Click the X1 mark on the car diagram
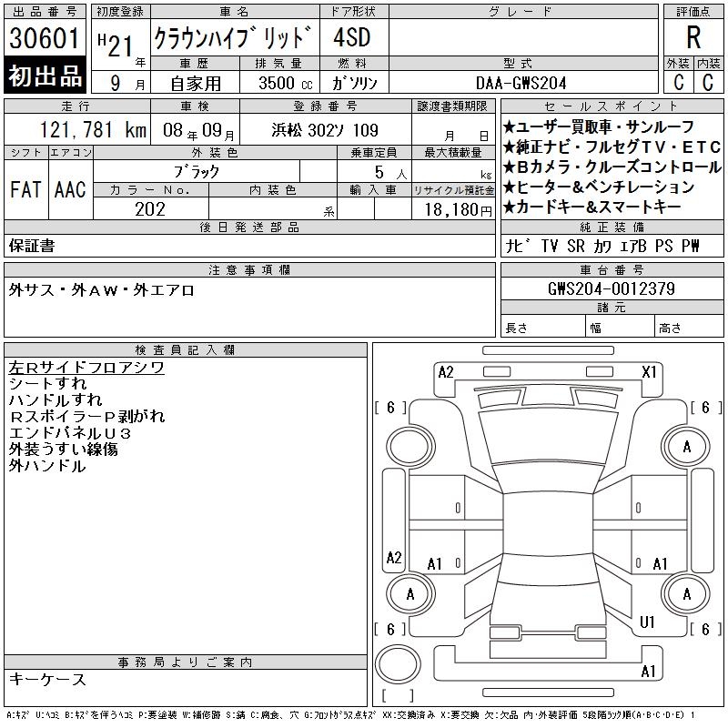728x728 pixels. point(649,372)
